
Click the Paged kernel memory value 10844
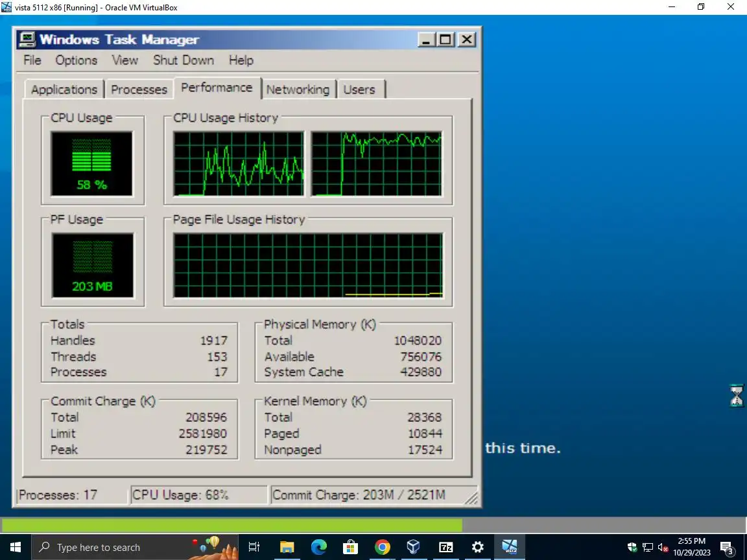click(x=425, y=434)
